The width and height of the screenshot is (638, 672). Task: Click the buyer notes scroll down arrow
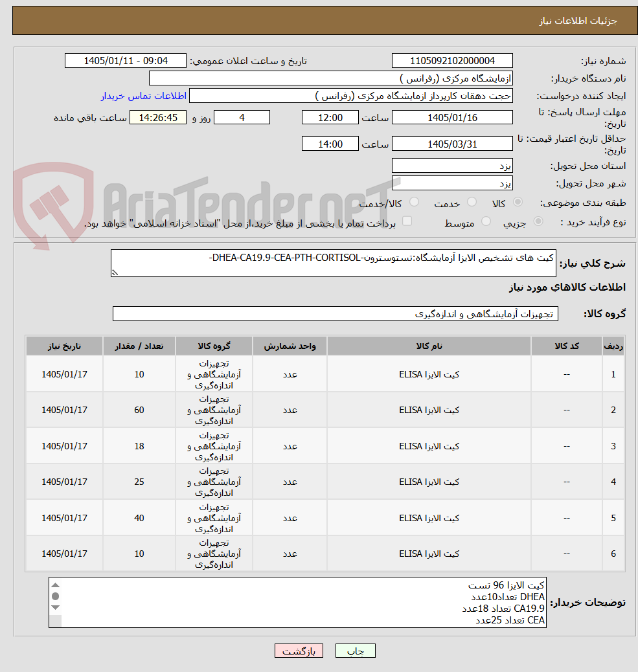pos(55,607)
